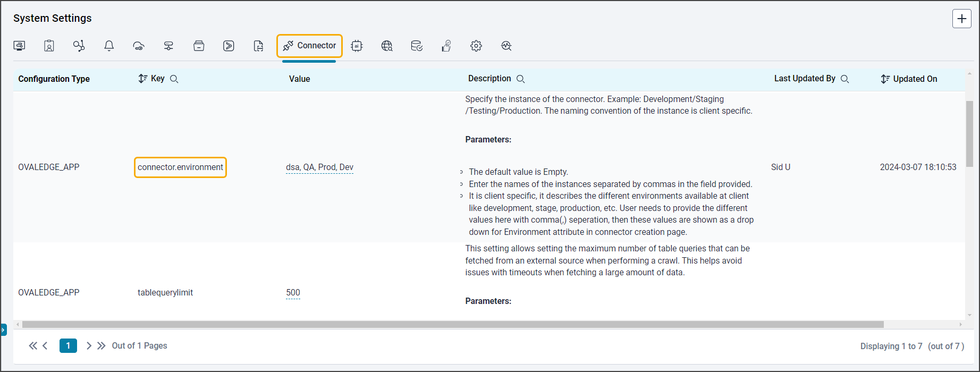Click the horizontal scrollbar right arrow

[x=960, y=324]
